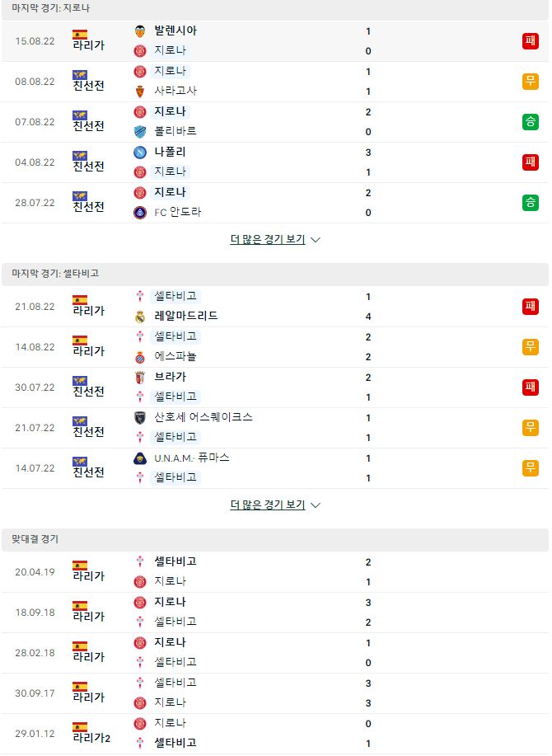This screenshot has width=552, height=756.
Task: Select the 20.04.19 head-to-head match row
Action: pos(275,572)
